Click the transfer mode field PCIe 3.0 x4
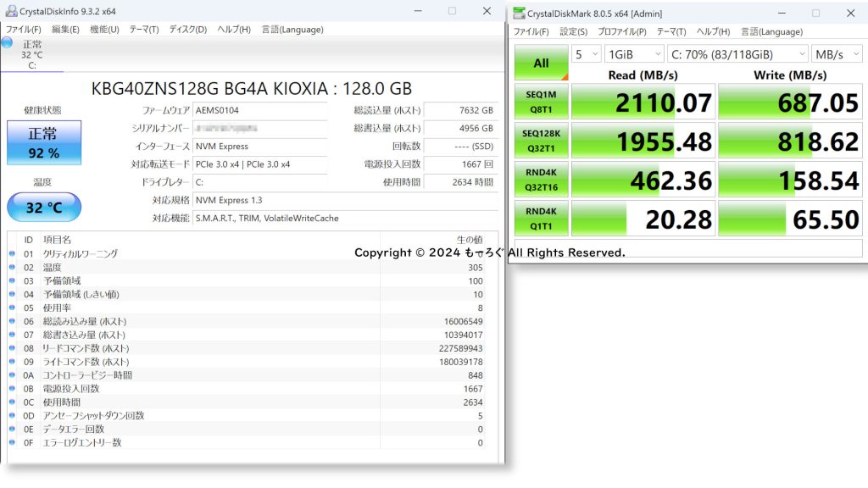This screenshot has height=488, width=868. tap(259, 164)
